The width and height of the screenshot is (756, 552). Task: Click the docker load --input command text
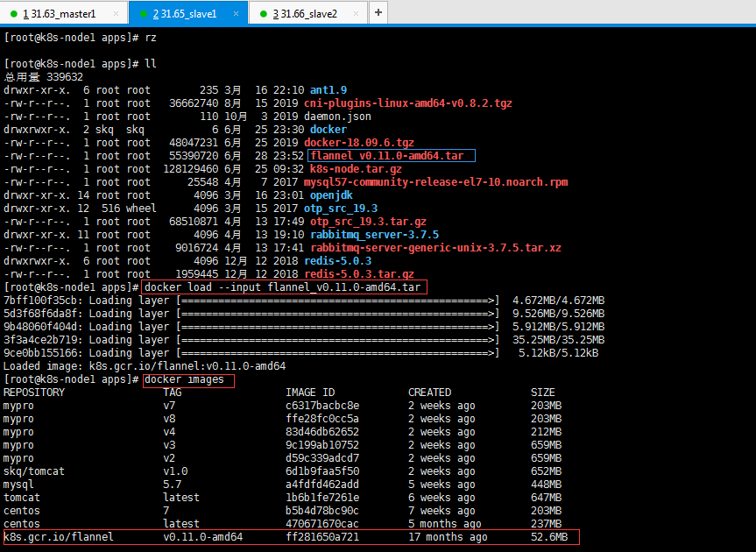click(283, 287)
